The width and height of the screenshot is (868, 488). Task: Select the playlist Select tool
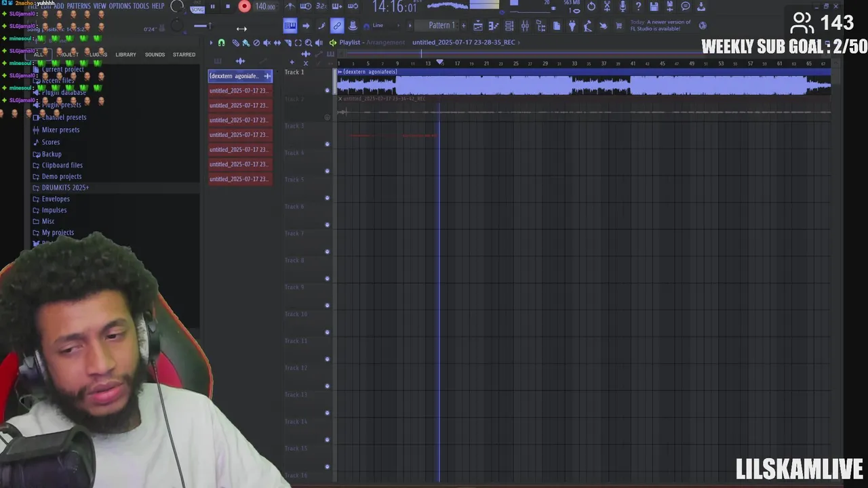(298, 43)
